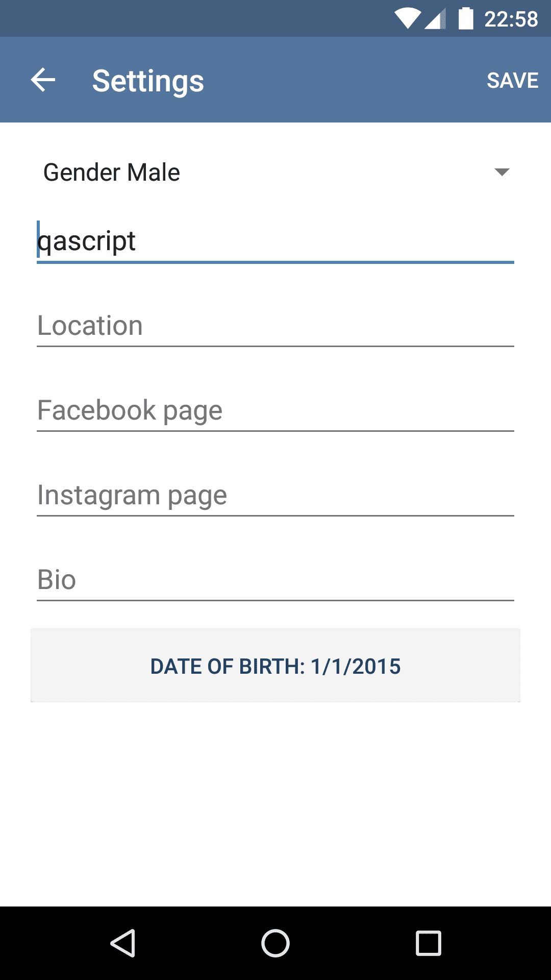Focus the Instagram page field
The width and height of the screenshot is (551, 980).
tap(275, 495)
